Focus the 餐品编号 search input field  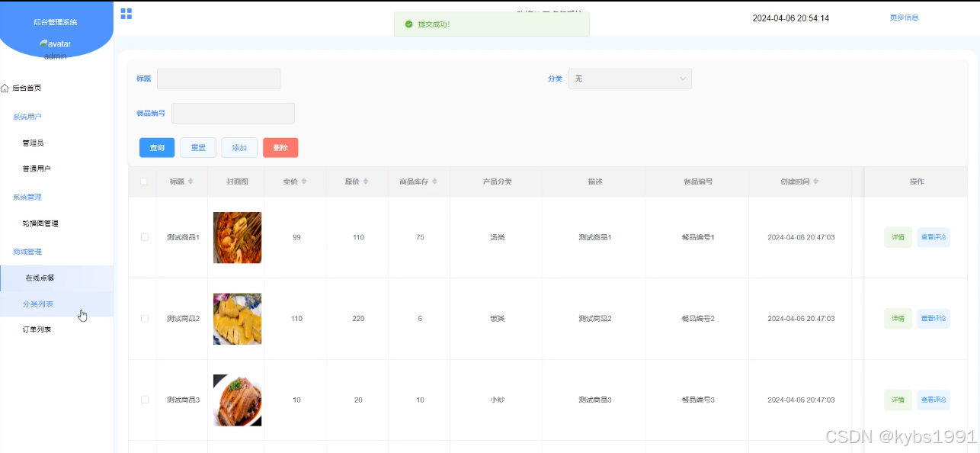[233, 113]
